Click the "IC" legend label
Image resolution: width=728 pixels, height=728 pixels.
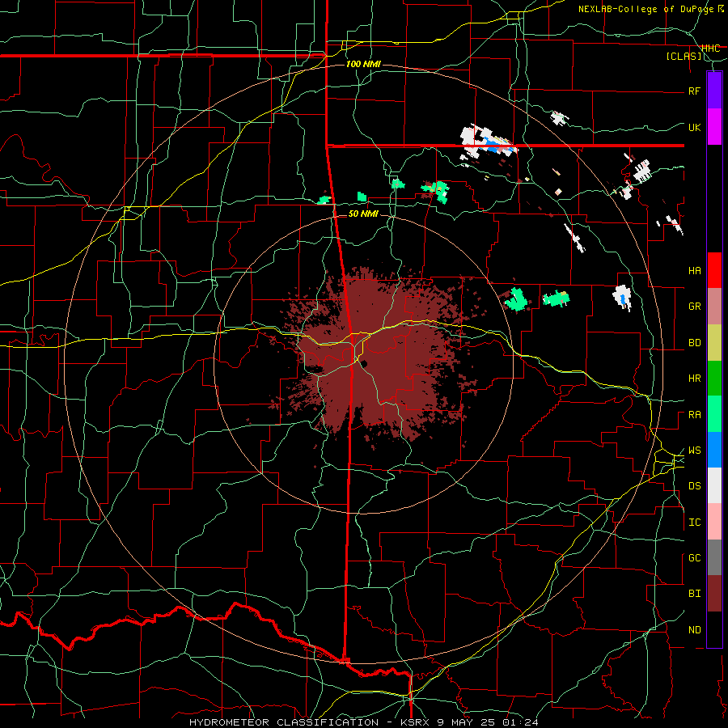click(x=694, y=523)
